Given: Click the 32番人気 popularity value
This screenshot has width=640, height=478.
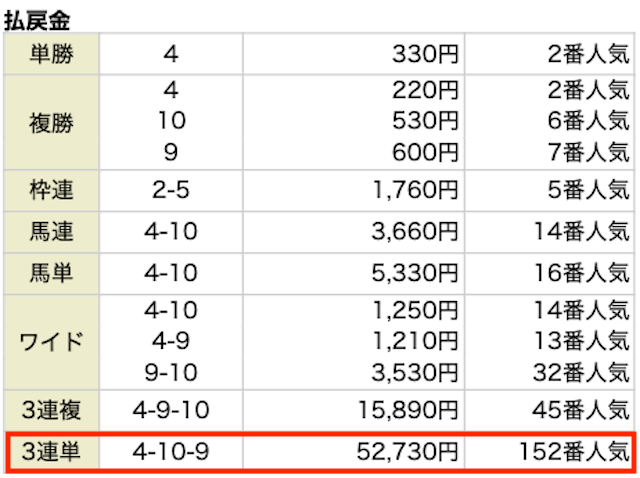Looking at the screenshot, I should pyautogui.click(x=581, y=373).
